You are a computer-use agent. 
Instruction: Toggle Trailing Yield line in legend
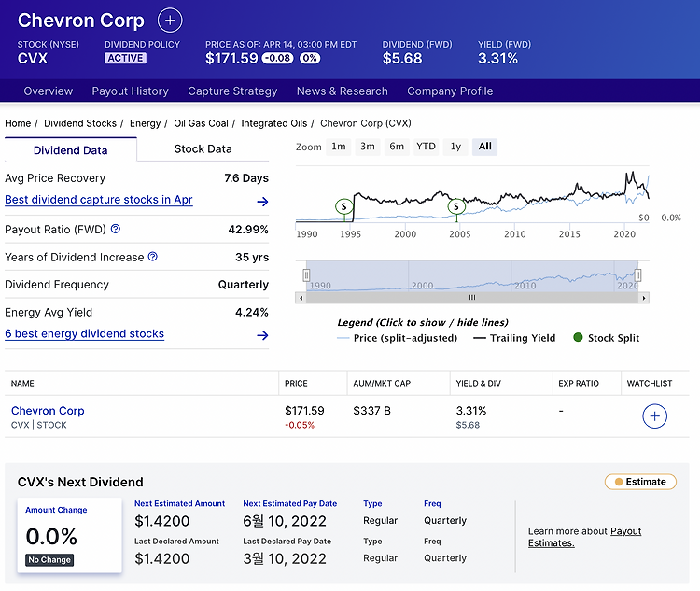(x=514, y=338)
